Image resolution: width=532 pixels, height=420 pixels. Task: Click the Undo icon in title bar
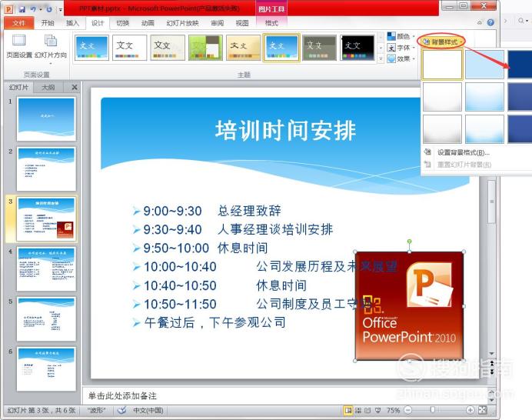[x=33, y=8]
